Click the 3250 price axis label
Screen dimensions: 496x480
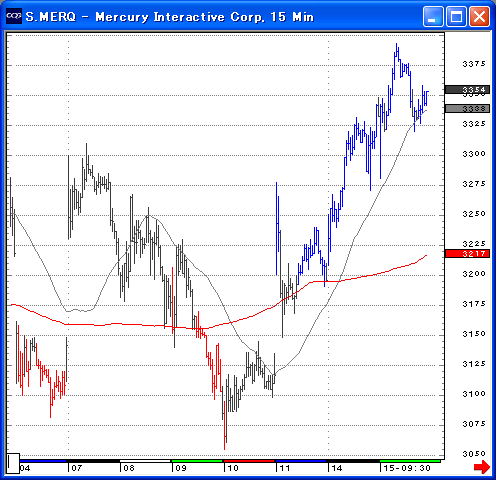[474, 214]
